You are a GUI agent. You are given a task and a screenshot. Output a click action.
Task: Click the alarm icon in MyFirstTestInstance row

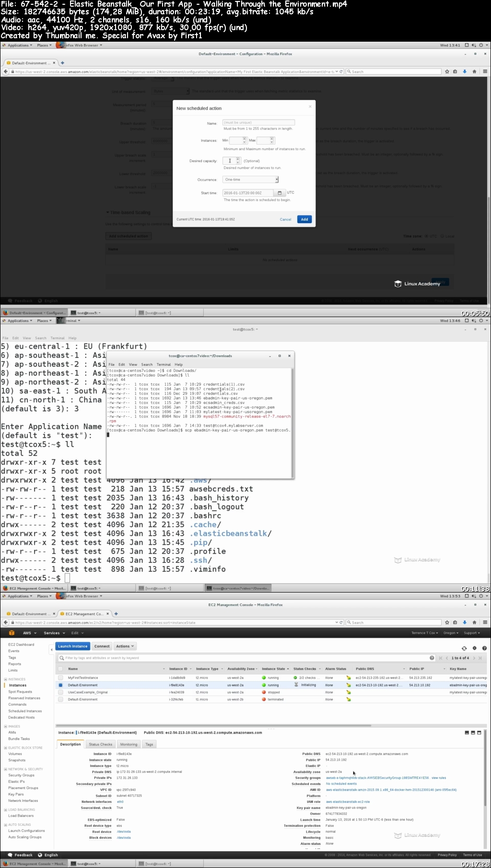349,678
